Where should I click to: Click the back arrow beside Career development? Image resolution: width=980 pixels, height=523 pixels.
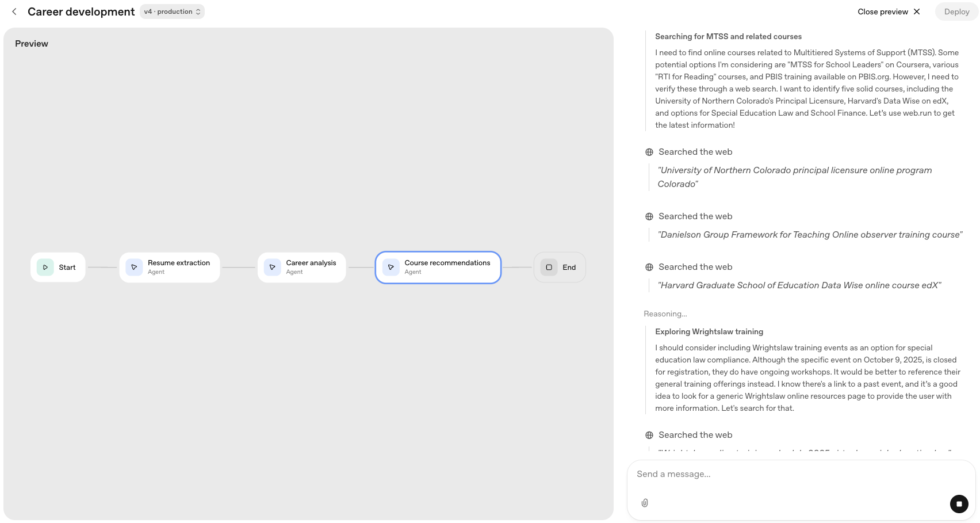[14, 12]
